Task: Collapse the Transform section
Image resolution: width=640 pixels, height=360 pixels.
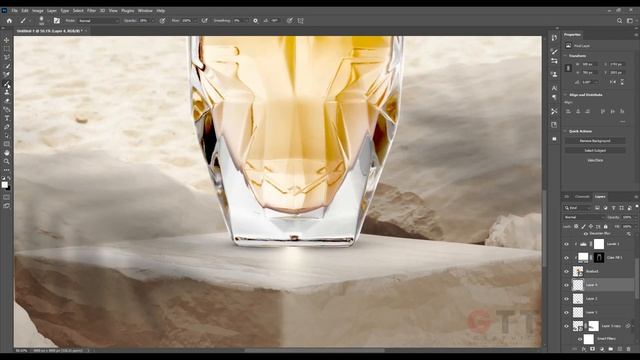Action: pyautogui.click(x=566, y=56)
